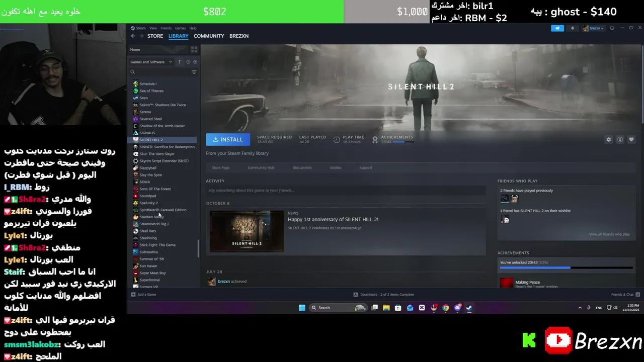Open the Support link
Viewport: 644px width, 362px height.
point(366,168)
